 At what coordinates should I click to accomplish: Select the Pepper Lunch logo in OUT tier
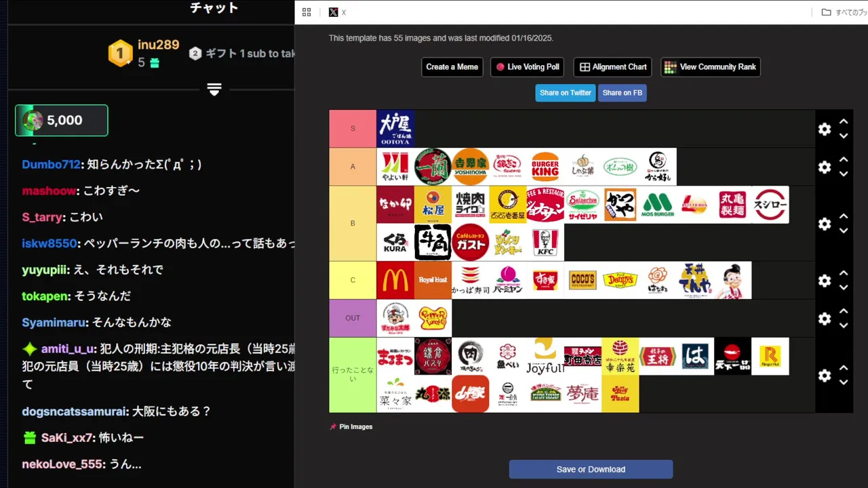click(433, 319)
